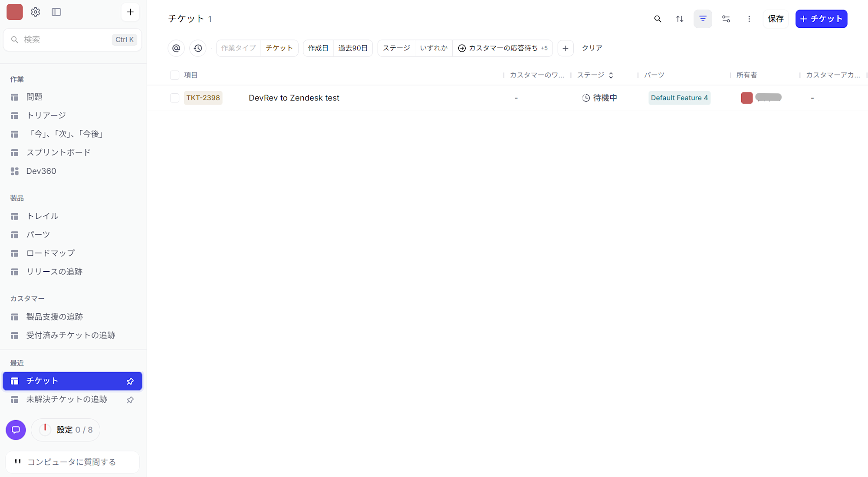868x477 pixels.
Task: Open the recent filters history icon
Action: tap(198, 48)
